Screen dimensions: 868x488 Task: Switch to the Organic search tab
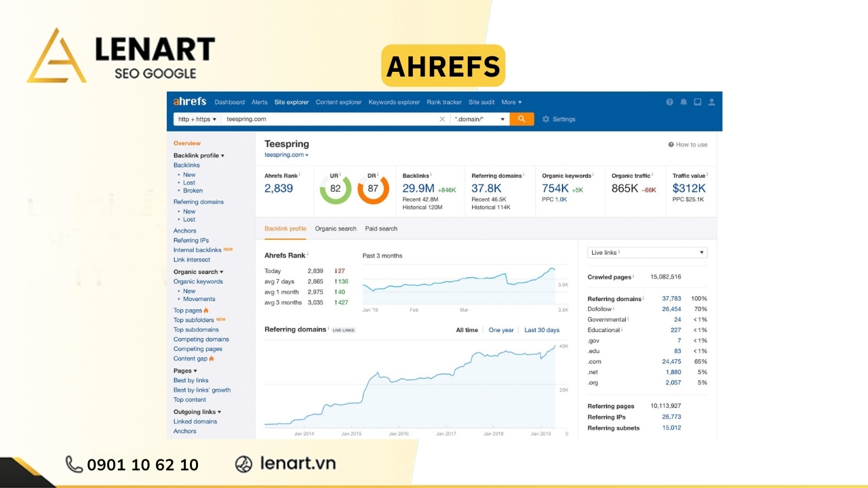[335, 228]
